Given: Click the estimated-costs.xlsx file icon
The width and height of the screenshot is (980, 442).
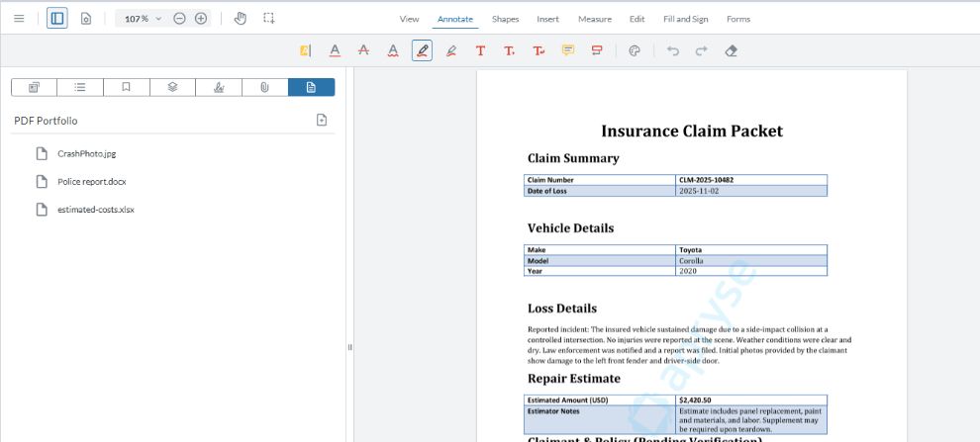Looking at the screenshot, I should [x=42, y=210].
